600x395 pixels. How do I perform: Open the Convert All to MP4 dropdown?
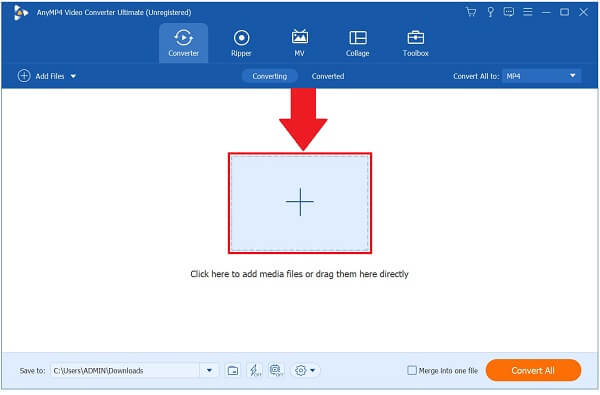point(541,76)
